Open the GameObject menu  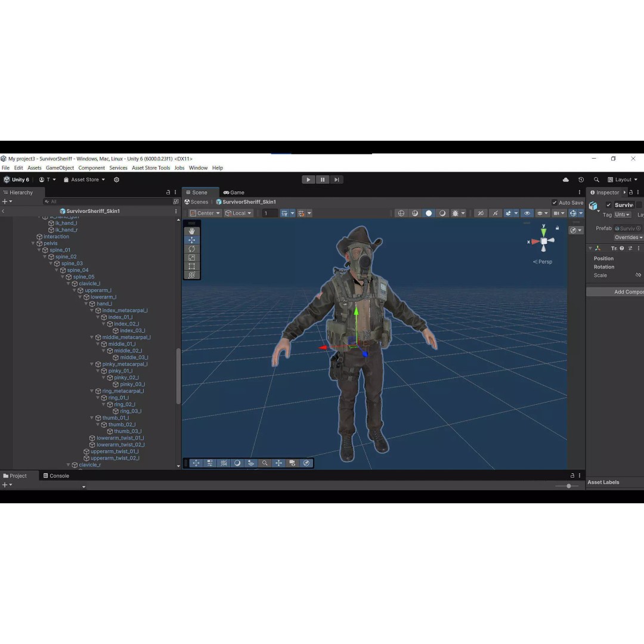60,168
